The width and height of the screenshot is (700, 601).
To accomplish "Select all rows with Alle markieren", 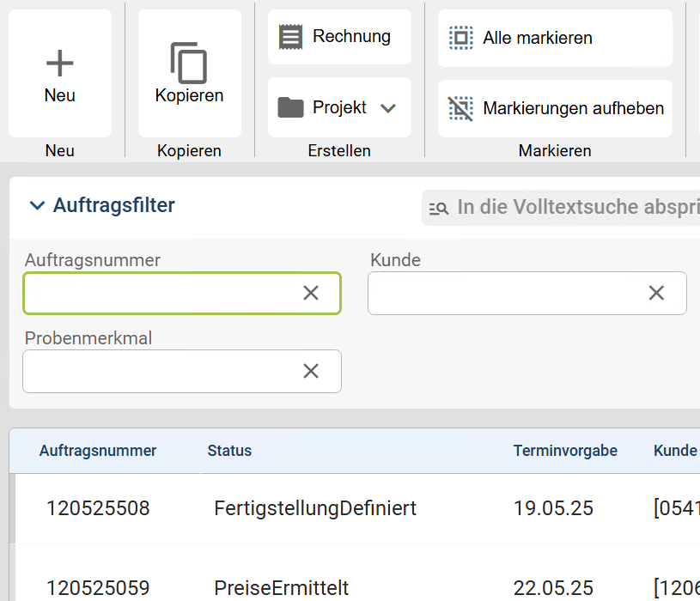I will [554, 38].
